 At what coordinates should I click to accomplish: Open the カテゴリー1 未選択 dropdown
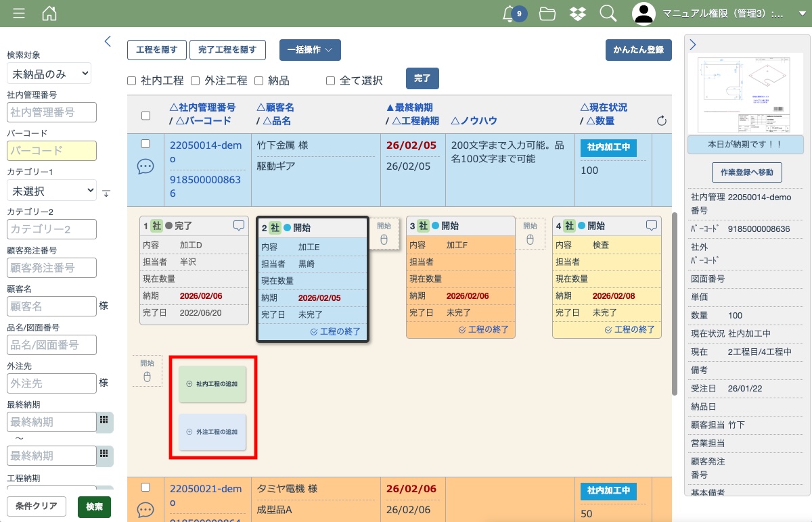point(51,191)
